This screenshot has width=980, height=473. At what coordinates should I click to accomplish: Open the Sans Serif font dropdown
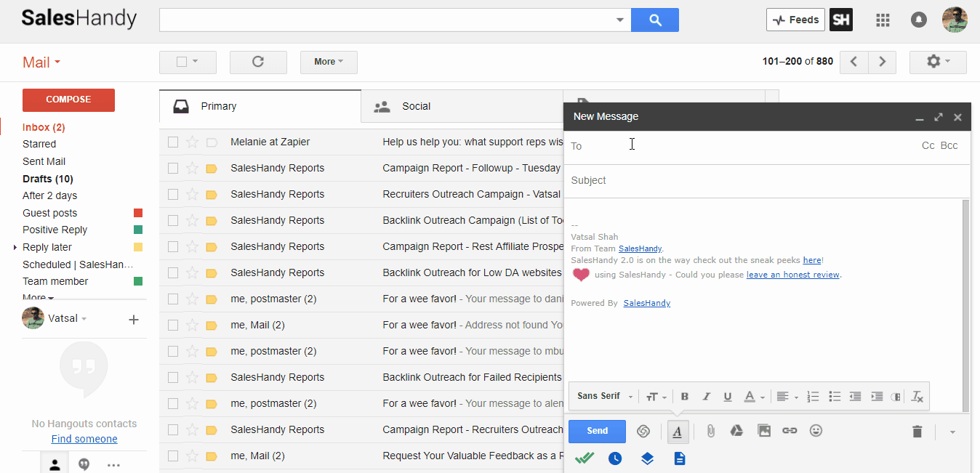pyautogui.click(x=605, y=397)
